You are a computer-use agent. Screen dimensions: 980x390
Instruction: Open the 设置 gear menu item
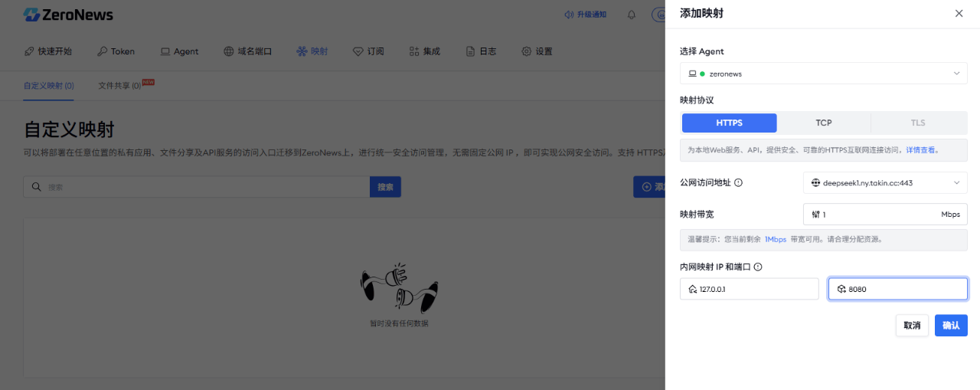(x=537, y=51)
